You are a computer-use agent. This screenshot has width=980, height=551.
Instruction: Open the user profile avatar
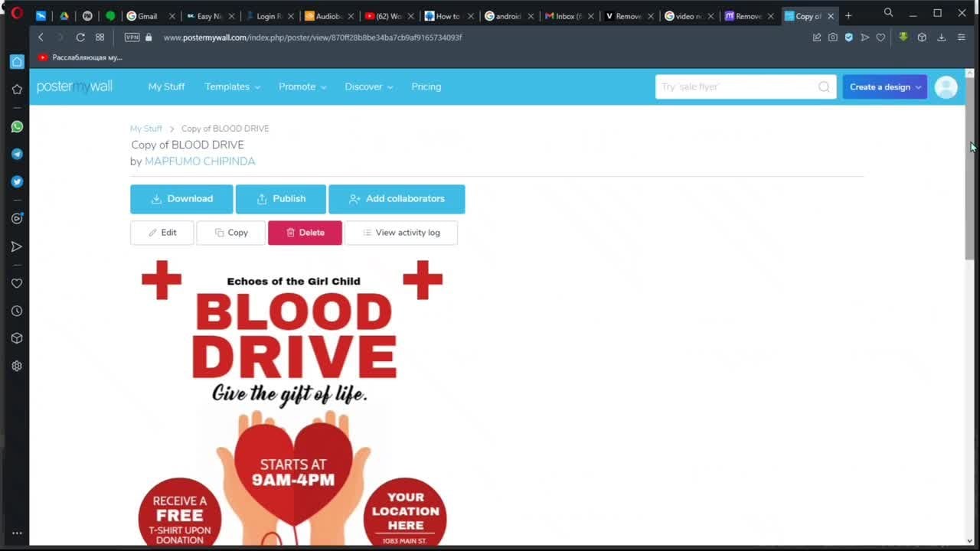[x=946, y=87]
